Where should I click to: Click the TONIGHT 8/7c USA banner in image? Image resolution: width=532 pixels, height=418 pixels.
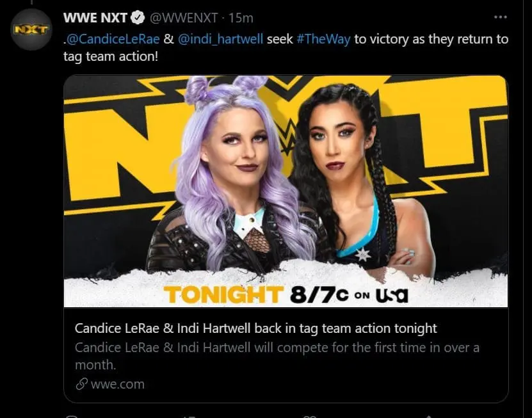(x=286, y=294)
